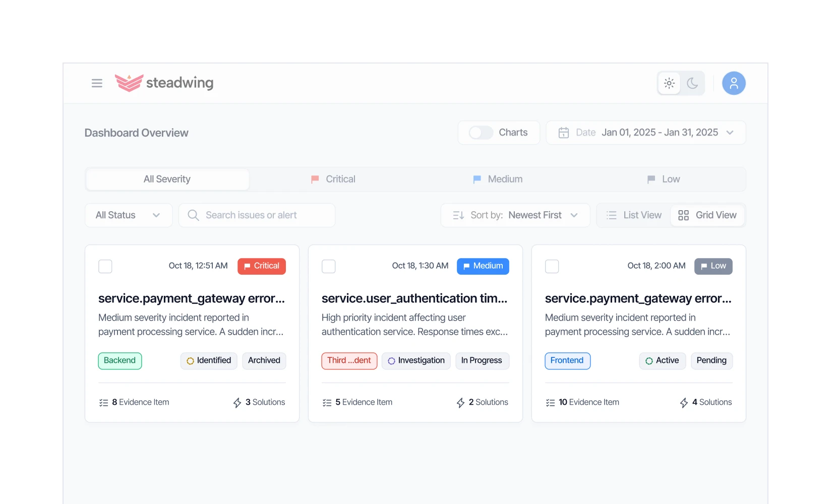
Task: Click the Low badge on third card
Action: (713, 266)
